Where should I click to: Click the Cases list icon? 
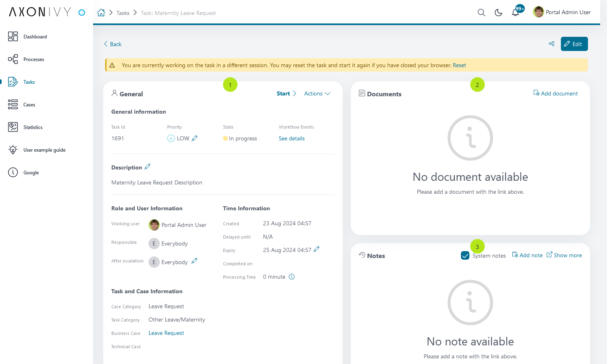pos(13,104)
